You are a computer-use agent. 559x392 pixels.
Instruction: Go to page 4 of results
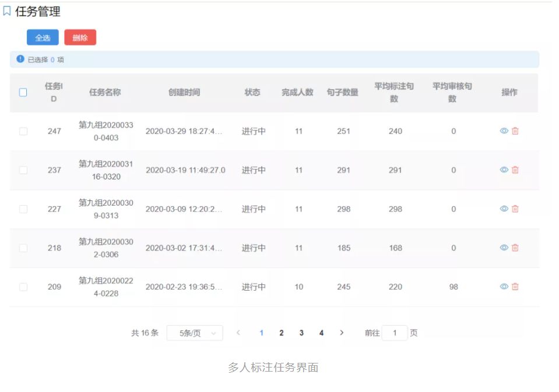[x=321, y=333]
